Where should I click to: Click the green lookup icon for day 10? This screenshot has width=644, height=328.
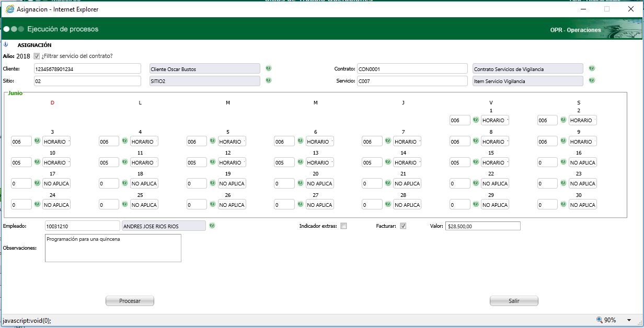click(x=37, y=162)
